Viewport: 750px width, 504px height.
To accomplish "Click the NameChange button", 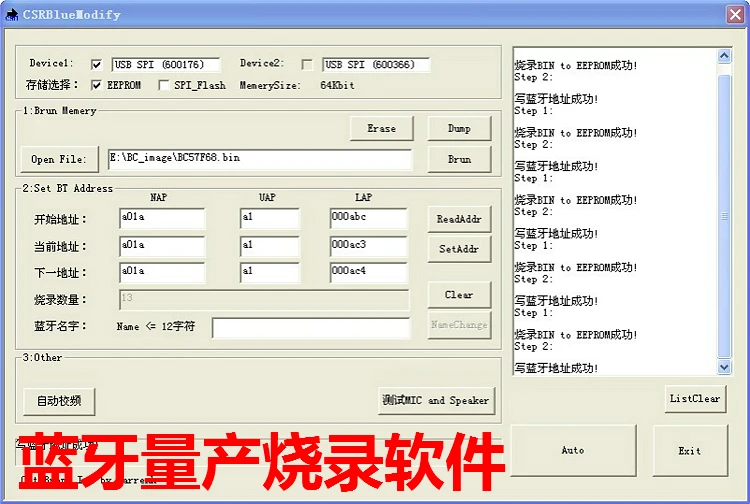I will click(459, 325).
